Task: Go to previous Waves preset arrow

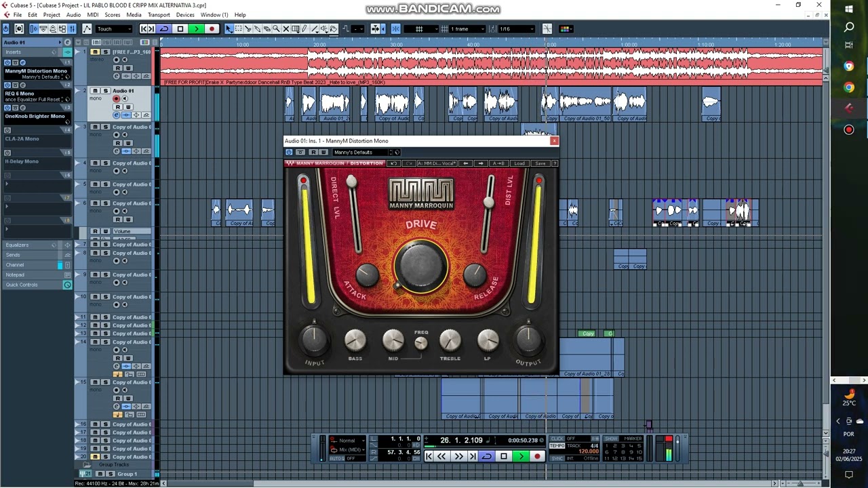Action: [x=465, y=163]
